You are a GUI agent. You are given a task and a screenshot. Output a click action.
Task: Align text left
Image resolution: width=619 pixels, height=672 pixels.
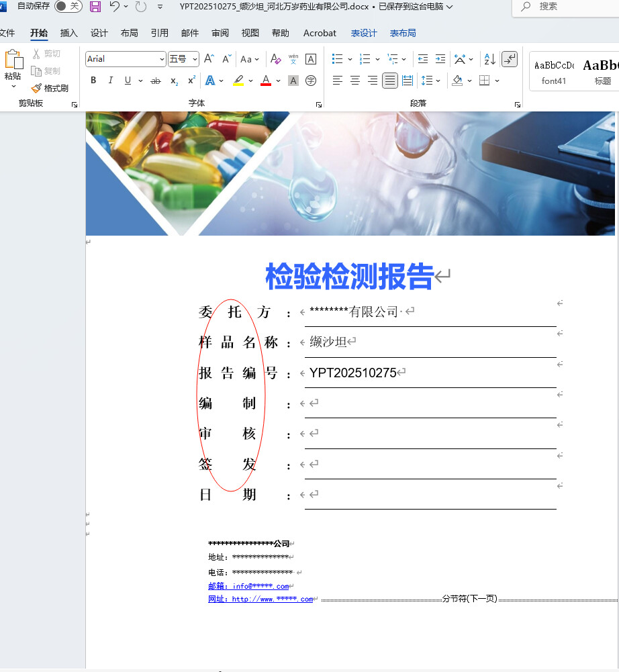click(x=338, y=80)
